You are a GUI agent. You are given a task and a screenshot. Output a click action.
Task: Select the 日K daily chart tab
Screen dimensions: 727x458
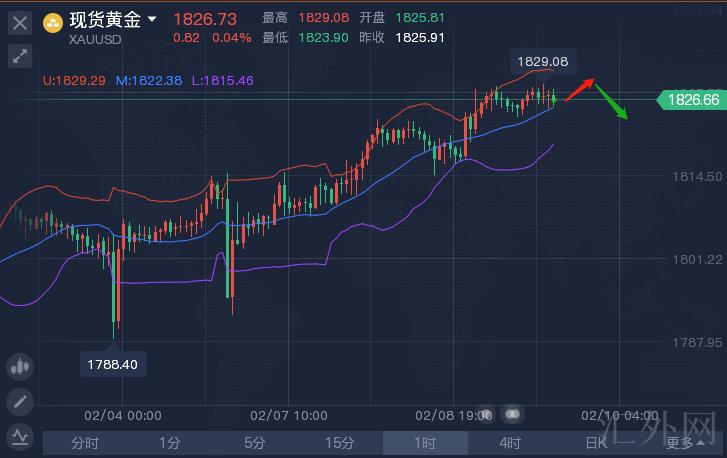click(596, 443)
